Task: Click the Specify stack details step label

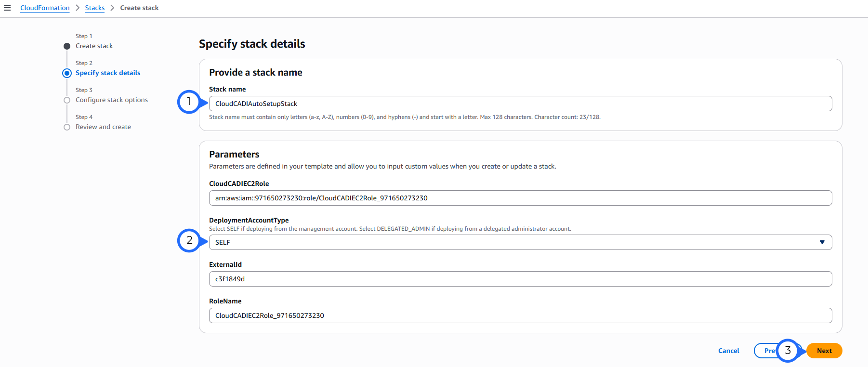Action: [x=108, y=73]
